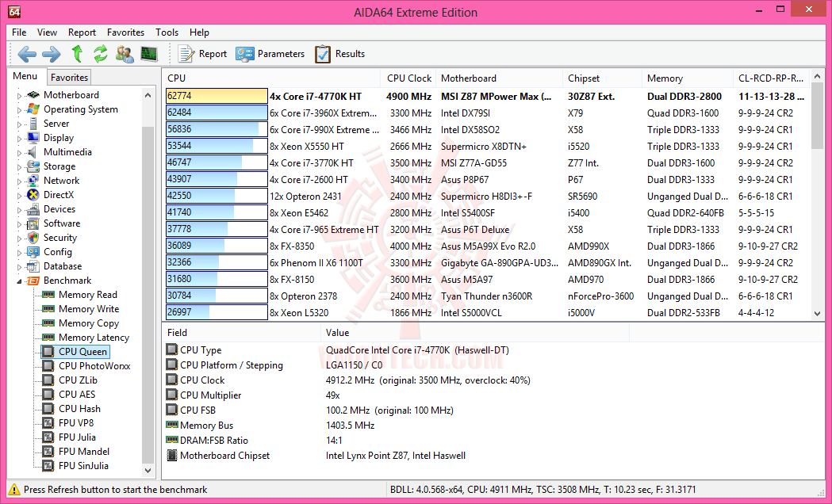Click the tree panel scroll down arrow

click(148, 470)
